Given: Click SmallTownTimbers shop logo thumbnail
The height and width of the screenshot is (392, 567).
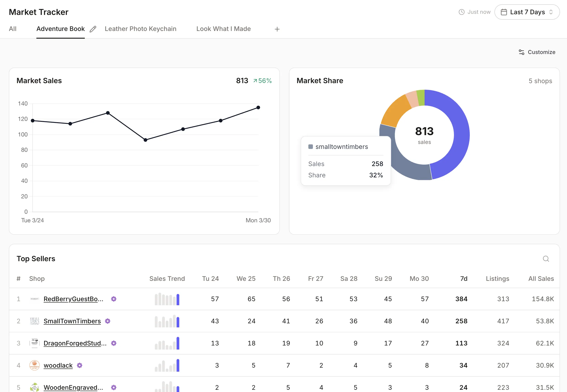Looking at the screenshot, I should (34, 321).
